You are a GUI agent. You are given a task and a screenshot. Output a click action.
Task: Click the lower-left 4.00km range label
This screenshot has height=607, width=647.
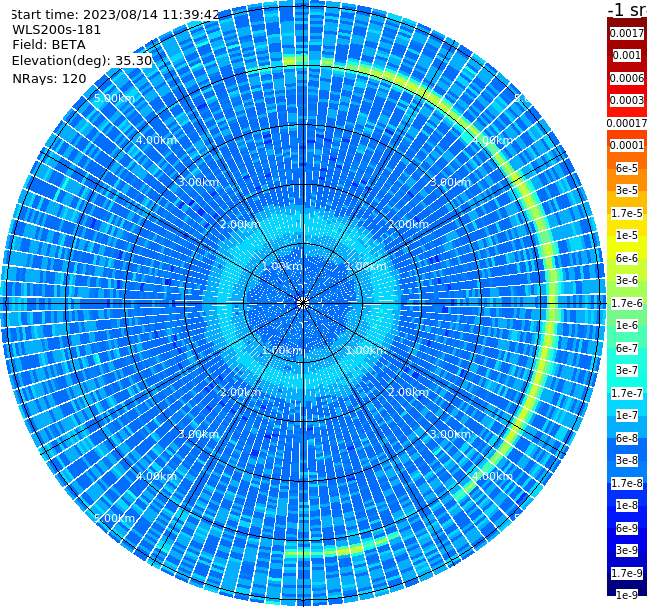pyautogui.click(x=156, y=476)
